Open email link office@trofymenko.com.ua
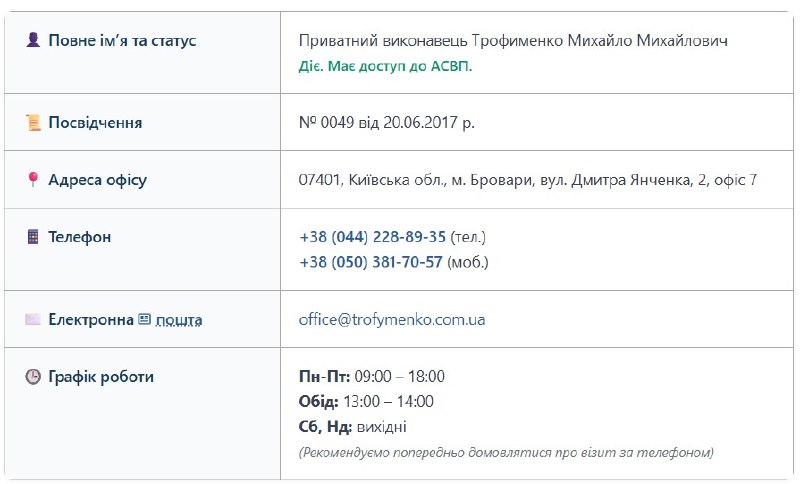800x484 pixels. pyautogui.click(x=392, y=320)
